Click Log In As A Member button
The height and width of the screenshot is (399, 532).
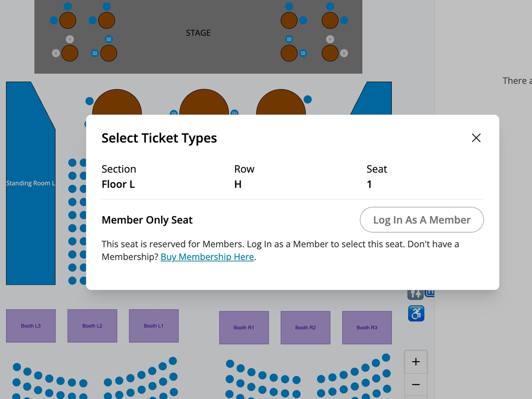(422, 220)
